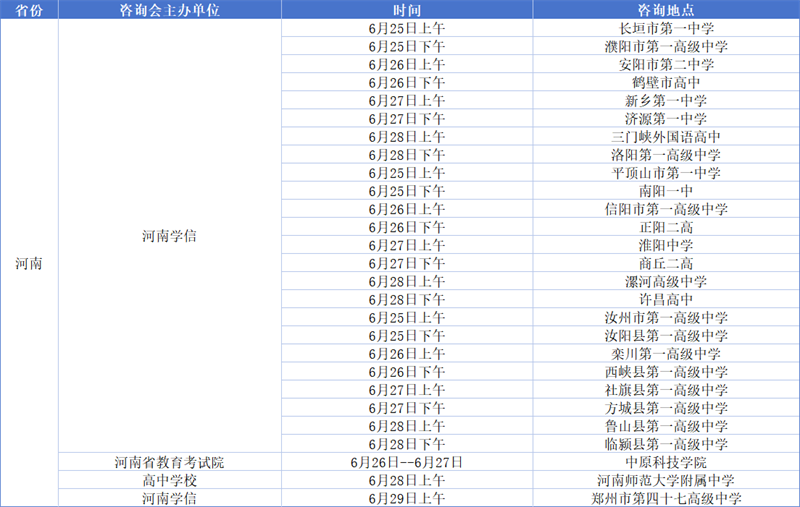
Task: Select 河南学信 in the 郑州市第四十七高级中学 row
Action: tap(170, 498)
